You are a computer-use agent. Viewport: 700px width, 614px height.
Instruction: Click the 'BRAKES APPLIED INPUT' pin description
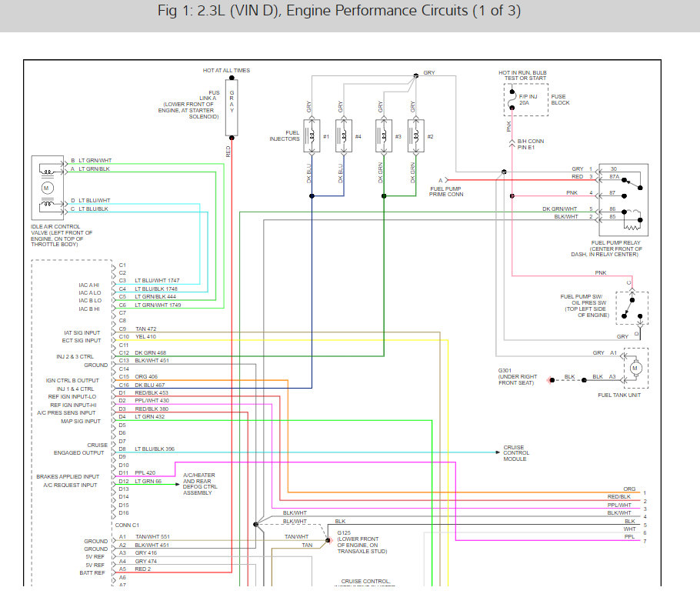(68, 476)
